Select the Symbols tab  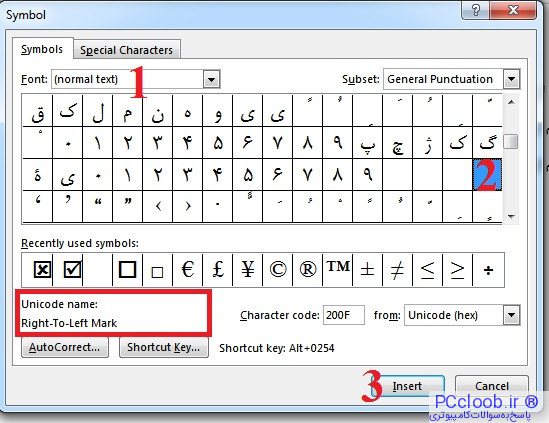(42, 49)
